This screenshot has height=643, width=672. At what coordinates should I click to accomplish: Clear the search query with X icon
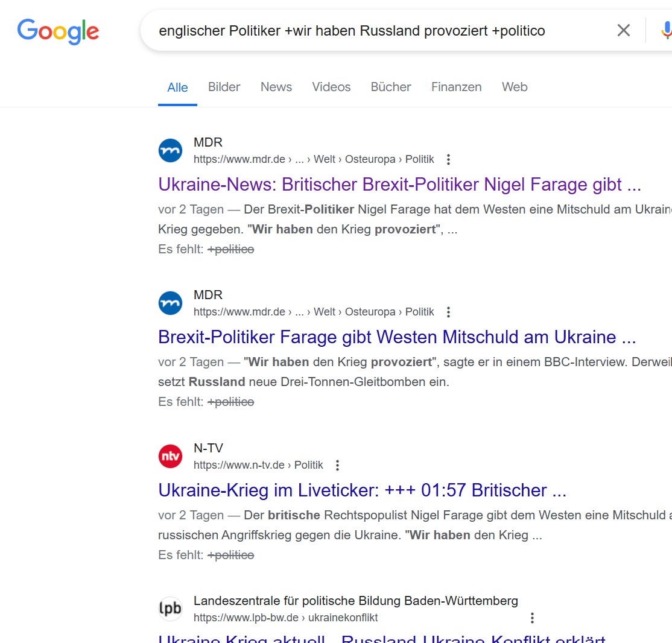623,30
